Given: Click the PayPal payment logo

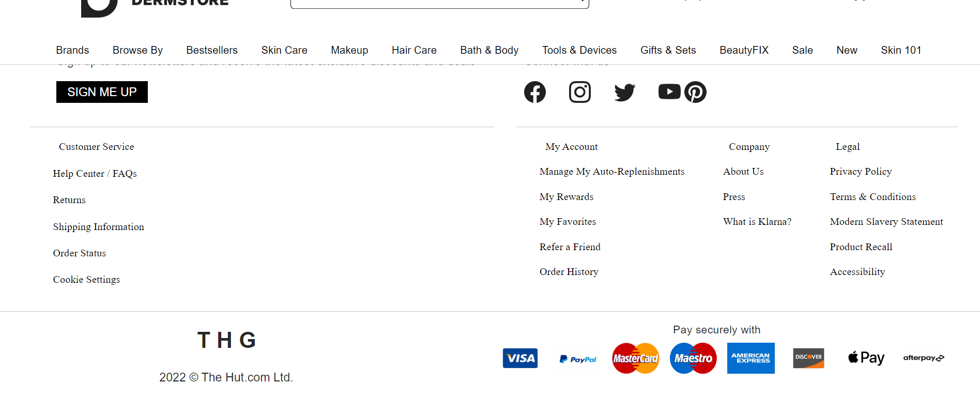Looking at the screenshot, I should [x=578, y=359].
